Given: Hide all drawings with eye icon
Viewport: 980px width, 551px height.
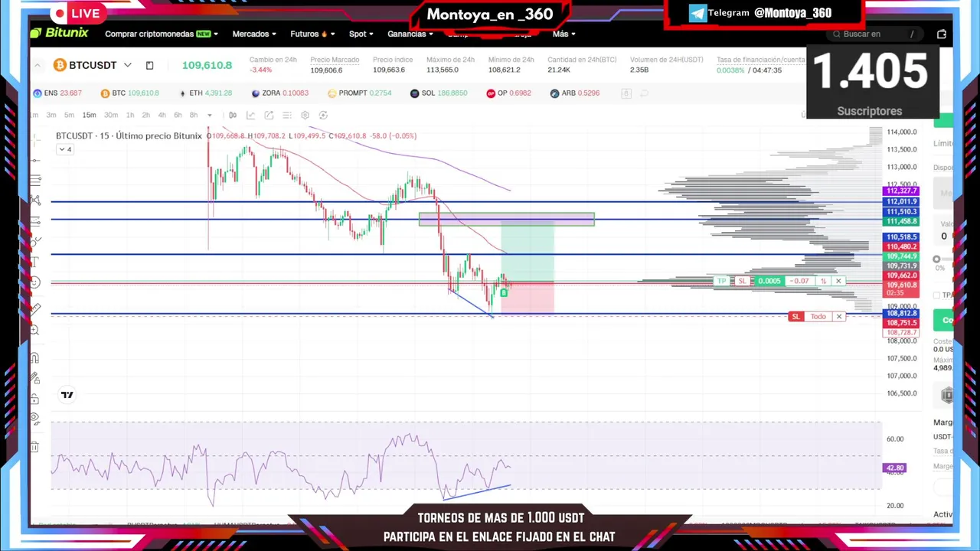Looking at the screenshot, I should (x=35, y=419).
